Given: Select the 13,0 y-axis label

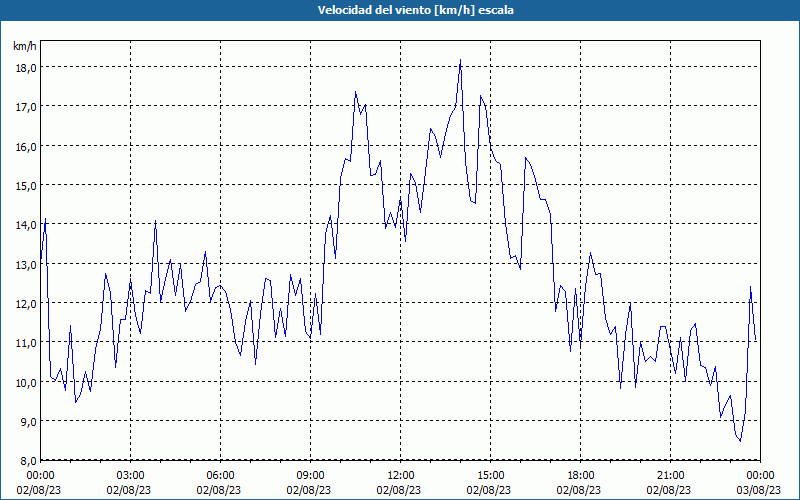Looking at the screenshot, I should coord(26,265).
